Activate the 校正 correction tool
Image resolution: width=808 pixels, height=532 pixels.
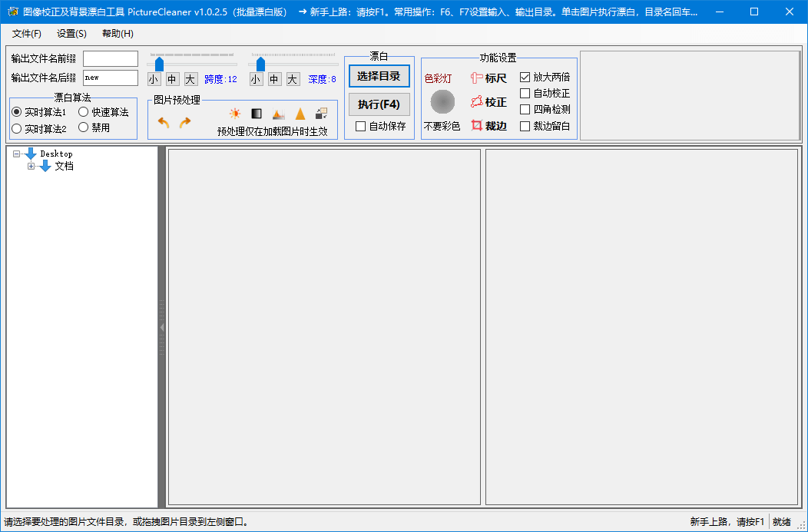(x=489, y=103)
